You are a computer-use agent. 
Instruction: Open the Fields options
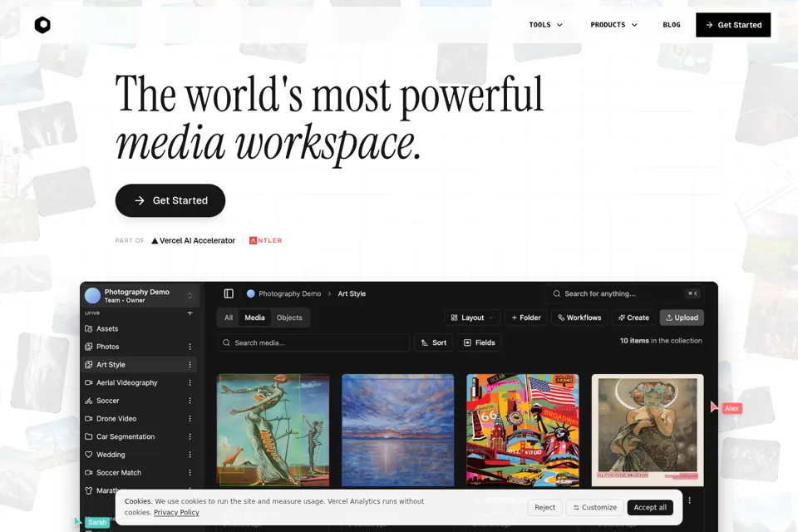(480, 342)
